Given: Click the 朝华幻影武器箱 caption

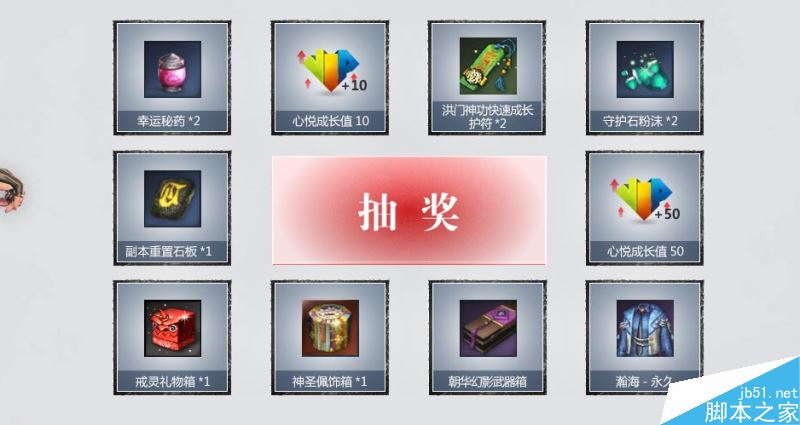Looking at the screenshot, I should point(487,382).
